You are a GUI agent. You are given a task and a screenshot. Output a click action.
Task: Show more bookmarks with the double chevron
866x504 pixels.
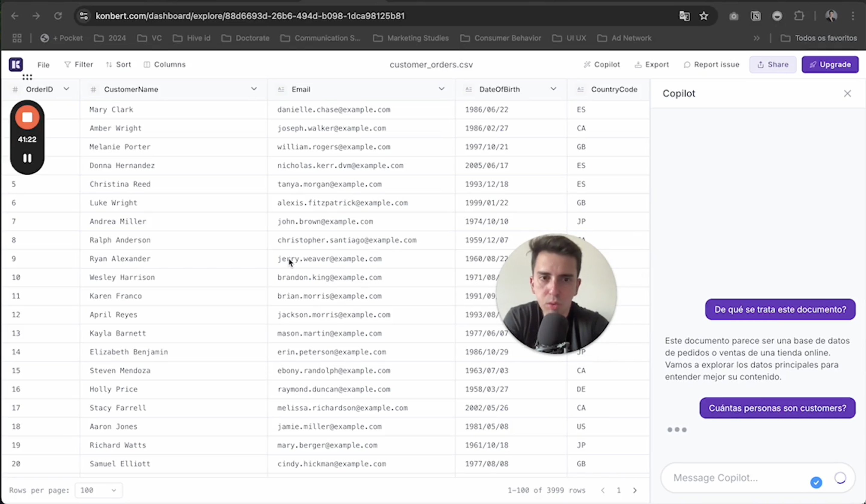click(x=756, y=38)
